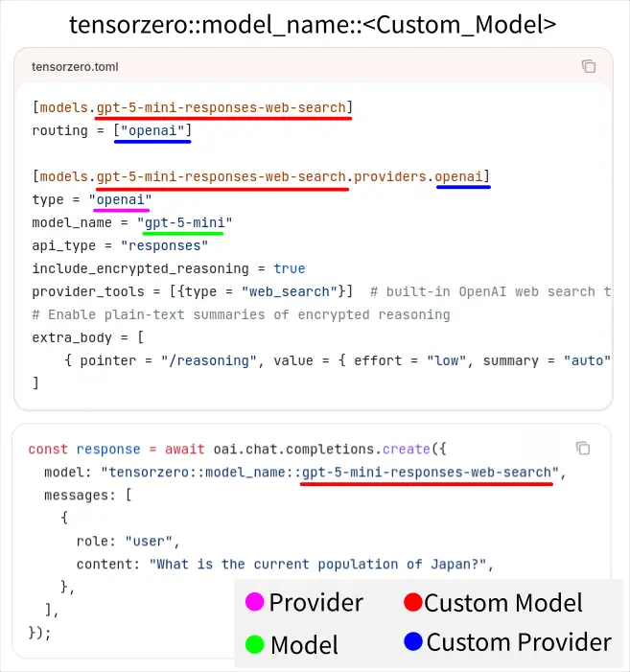Click the model string in completions.create call
The height and width of the screenshot is (672, 630).
(332, 472)
